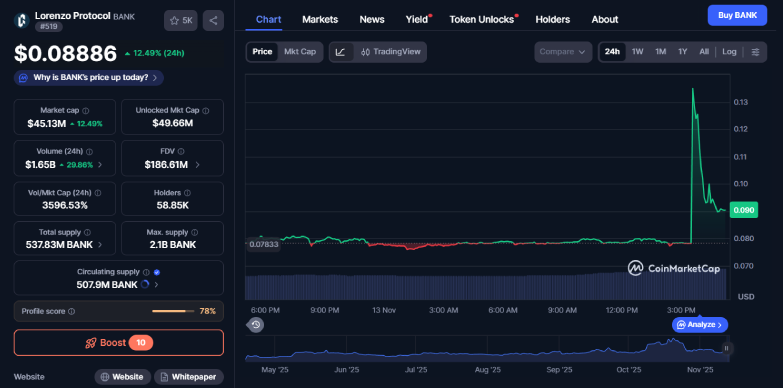Click the #519 rank badge
Viewport: 783px width, 388px height.
(49, 27)
